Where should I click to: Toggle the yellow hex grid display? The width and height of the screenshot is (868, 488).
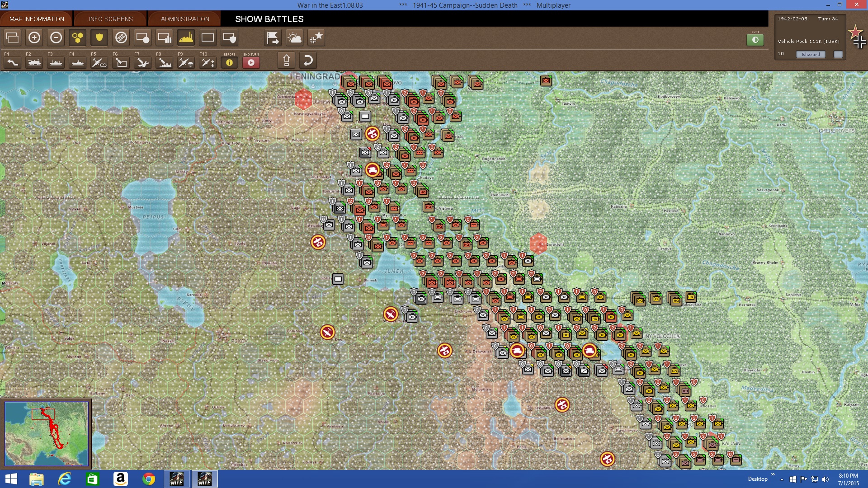pos(78,38)
